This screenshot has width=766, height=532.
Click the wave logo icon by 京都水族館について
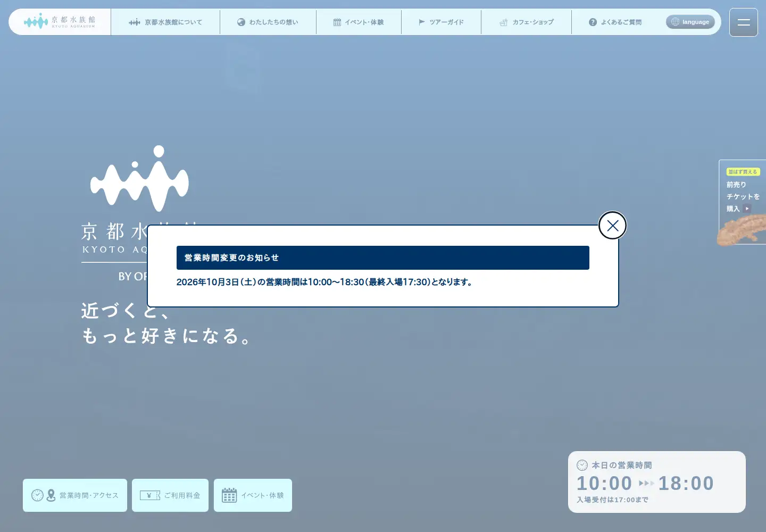135,22
